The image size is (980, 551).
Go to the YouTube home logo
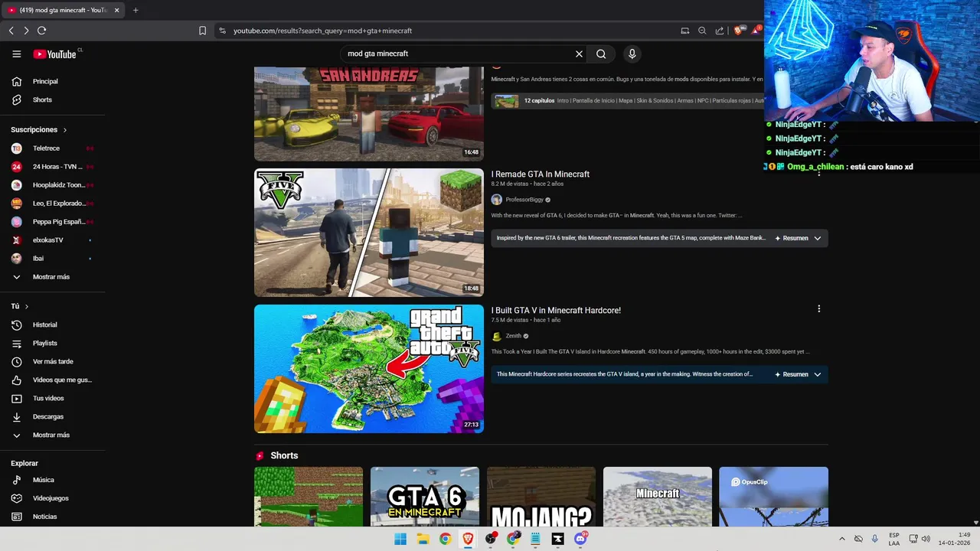click(x=54, y=54)
